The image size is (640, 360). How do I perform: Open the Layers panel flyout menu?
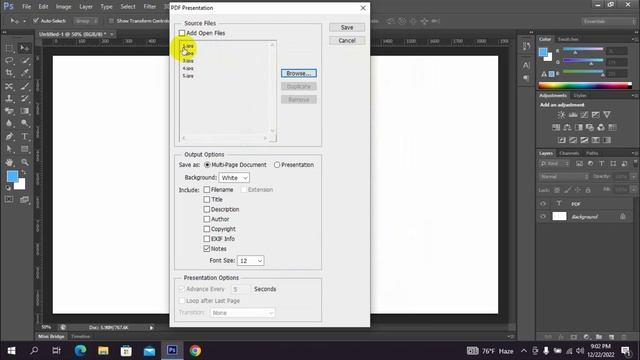point(634,153)
